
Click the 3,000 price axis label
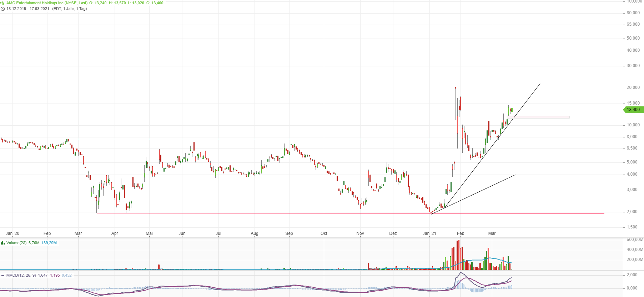coord(632,190)
